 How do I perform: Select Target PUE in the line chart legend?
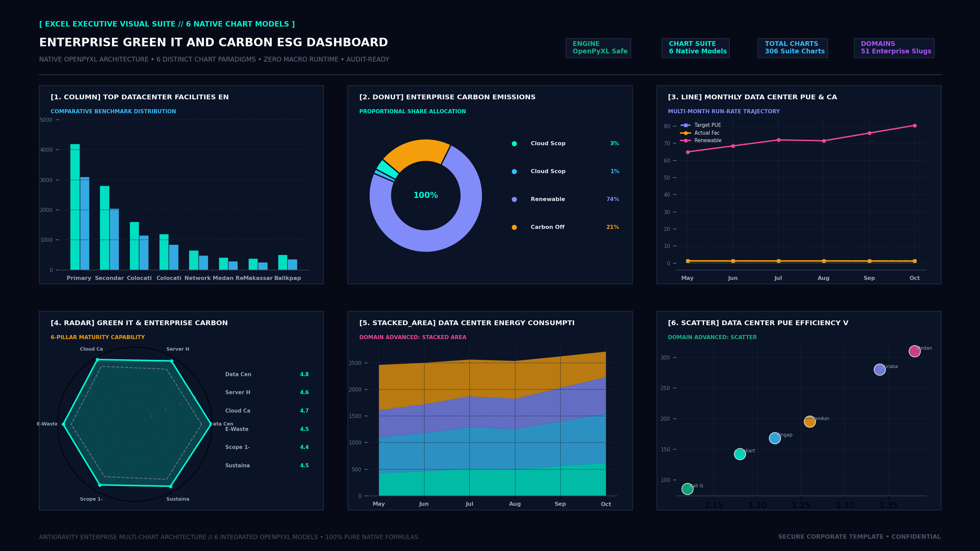coord(701,125)
